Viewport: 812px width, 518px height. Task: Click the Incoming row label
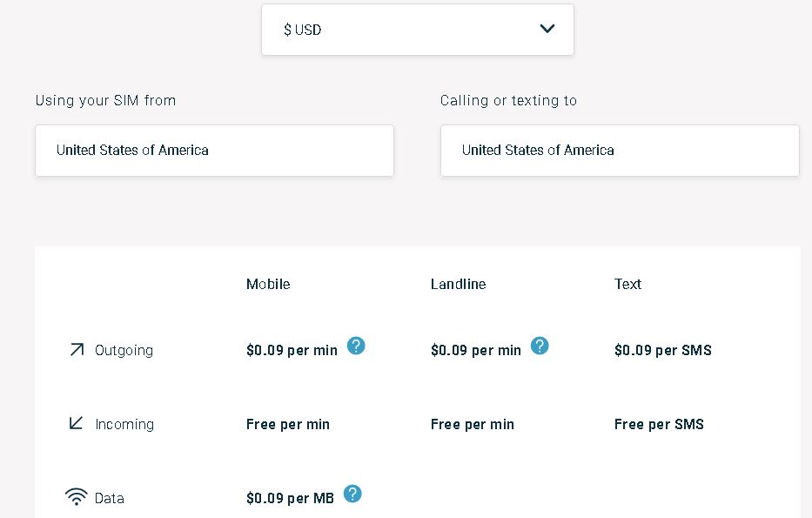point(124,424)
